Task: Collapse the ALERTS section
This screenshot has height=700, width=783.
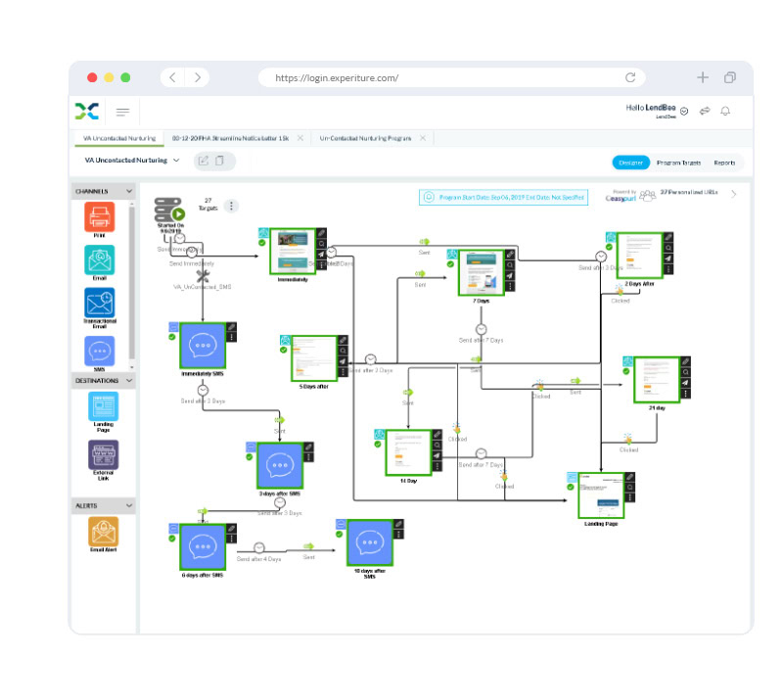Action: coord(129,505)
